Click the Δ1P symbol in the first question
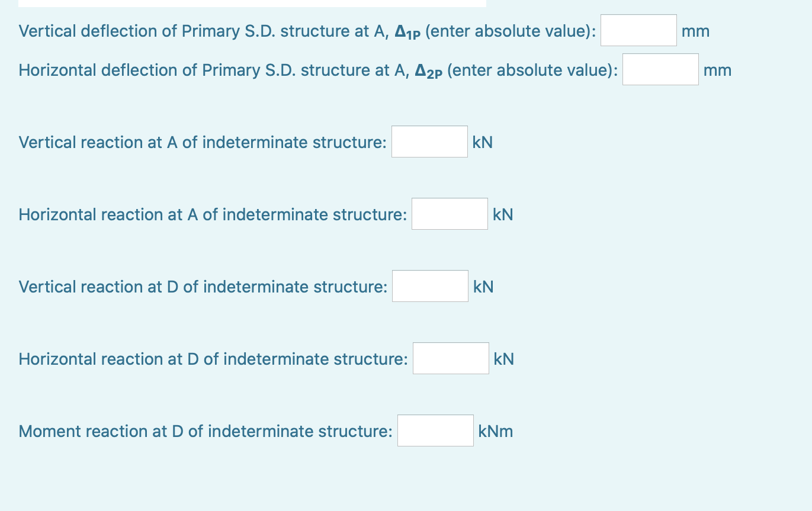This screenshot has width=812, height=511. coord(407,31)
